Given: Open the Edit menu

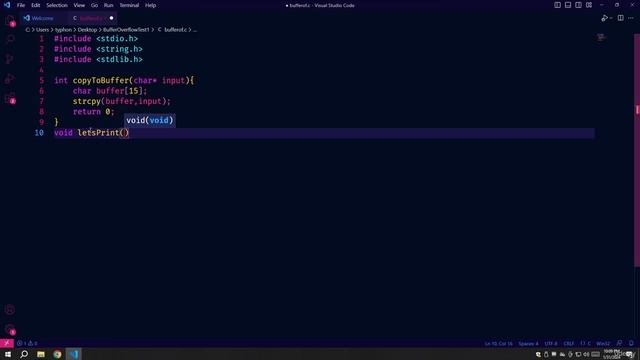Looking at the screenshot, I should 36,5.
